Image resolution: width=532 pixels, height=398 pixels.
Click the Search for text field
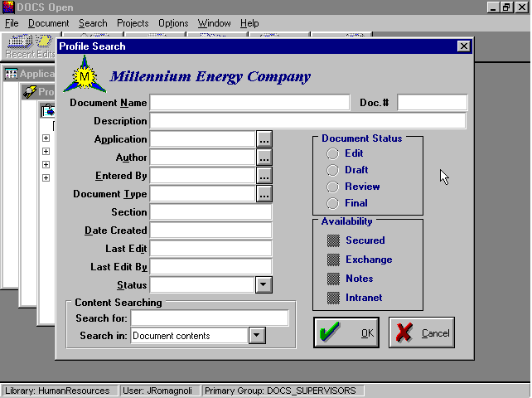coord(210,318)
